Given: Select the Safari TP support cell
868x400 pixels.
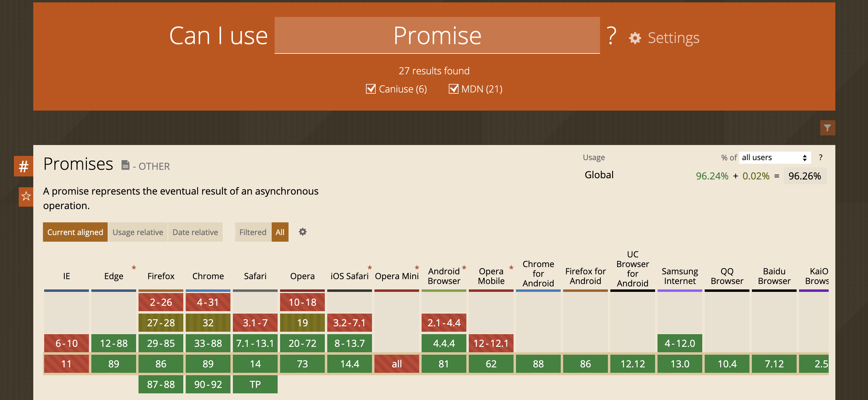Looking at the screenshot, I should click(255, 384).
